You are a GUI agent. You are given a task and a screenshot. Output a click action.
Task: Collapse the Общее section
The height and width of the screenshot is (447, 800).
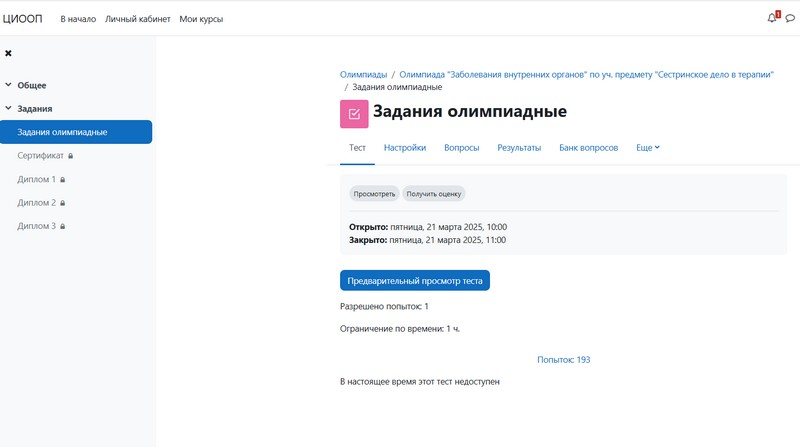point(8,85)
